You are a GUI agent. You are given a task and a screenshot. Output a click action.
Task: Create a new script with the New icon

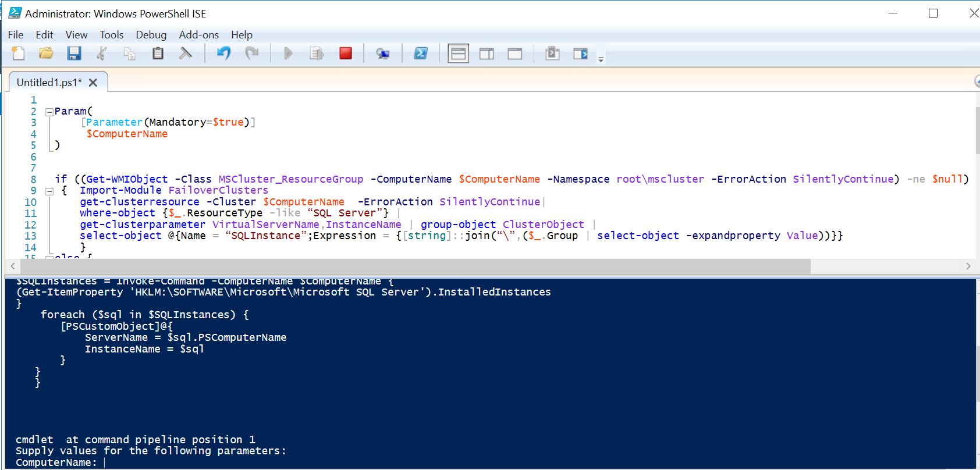[x=18, y=54]
